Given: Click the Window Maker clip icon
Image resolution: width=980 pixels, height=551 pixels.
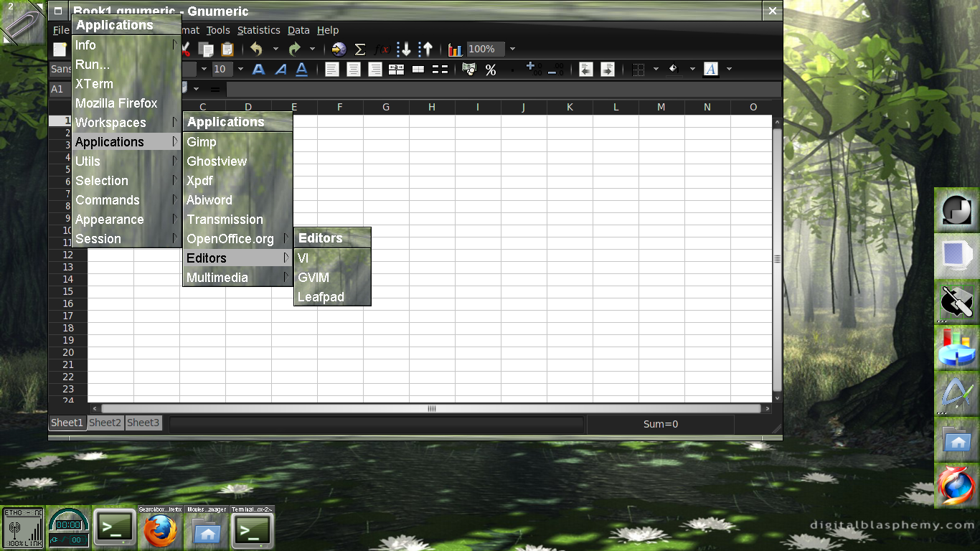Looking at the screenshot, I should (x=23, y=23).
